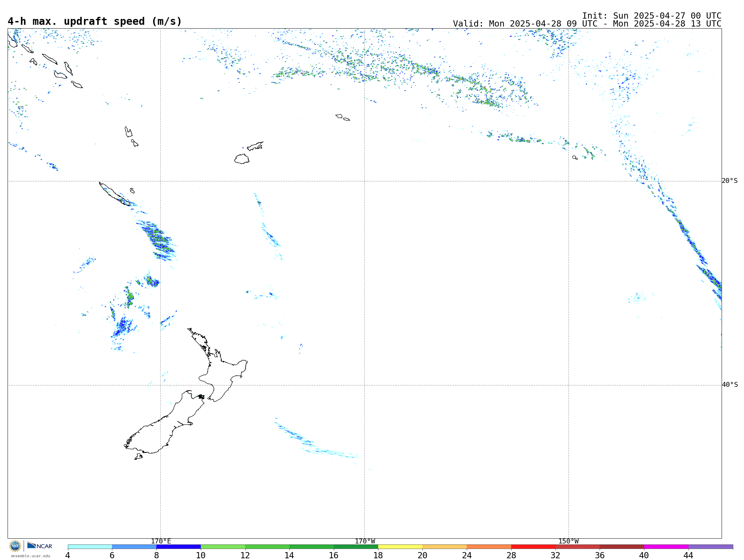Screen dimensions: 744x560
Task: Pick the light orange 20–24 colorbar swatch
Action: tap(445, 547)
